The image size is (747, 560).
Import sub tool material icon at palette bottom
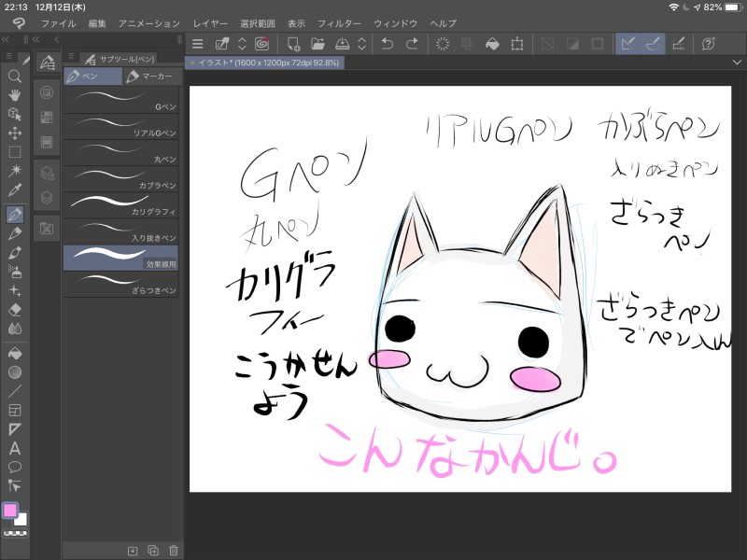point(133,551)
